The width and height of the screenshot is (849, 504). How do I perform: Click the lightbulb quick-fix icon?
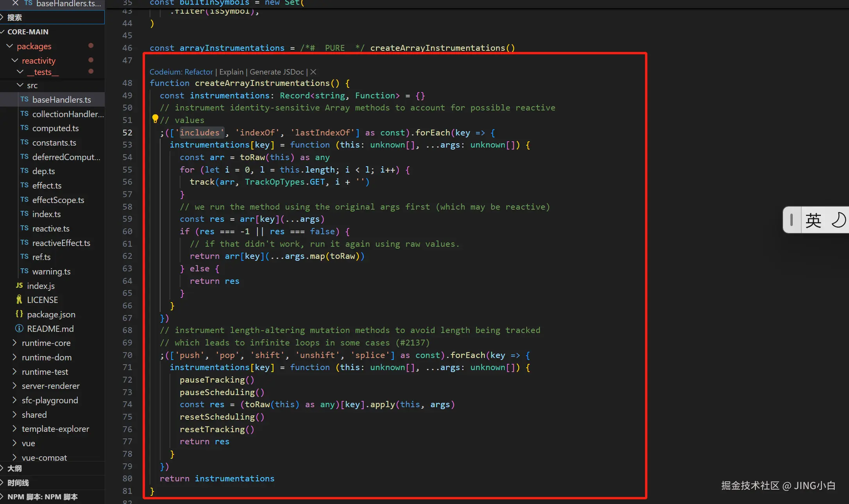click(x=155, y=118)
